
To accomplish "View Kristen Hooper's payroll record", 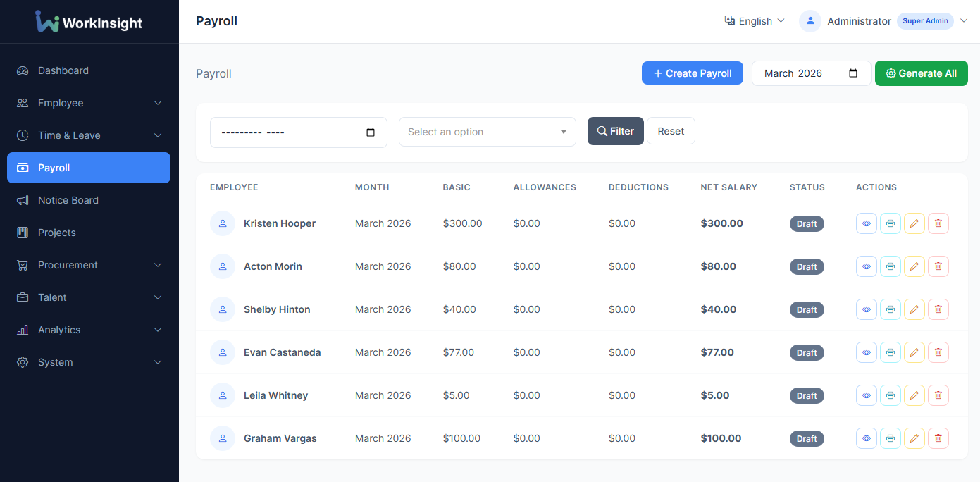I will tap(866, 223).
